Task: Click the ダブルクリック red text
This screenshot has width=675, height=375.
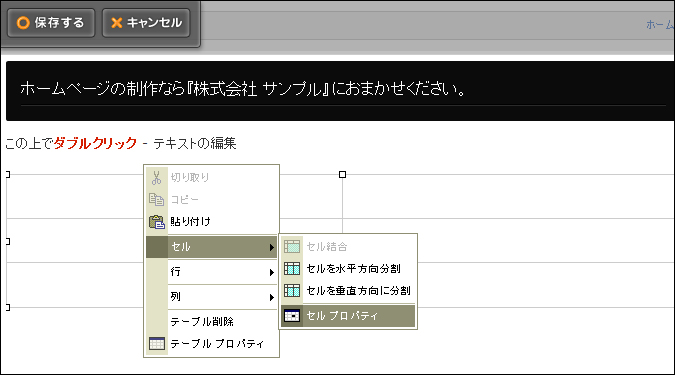Action: tap(95, 143)
